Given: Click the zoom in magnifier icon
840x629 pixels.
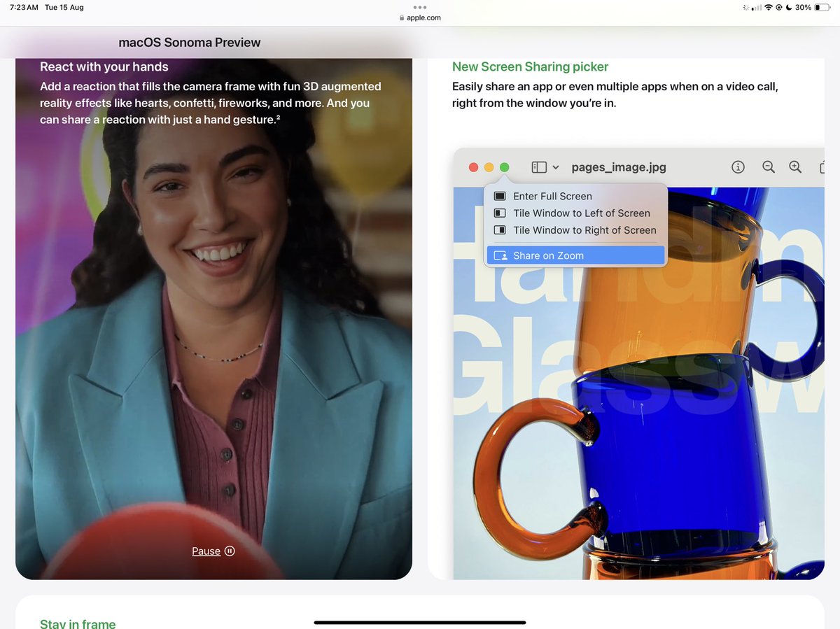Looking at the screenshot, I should click(795, 167).
